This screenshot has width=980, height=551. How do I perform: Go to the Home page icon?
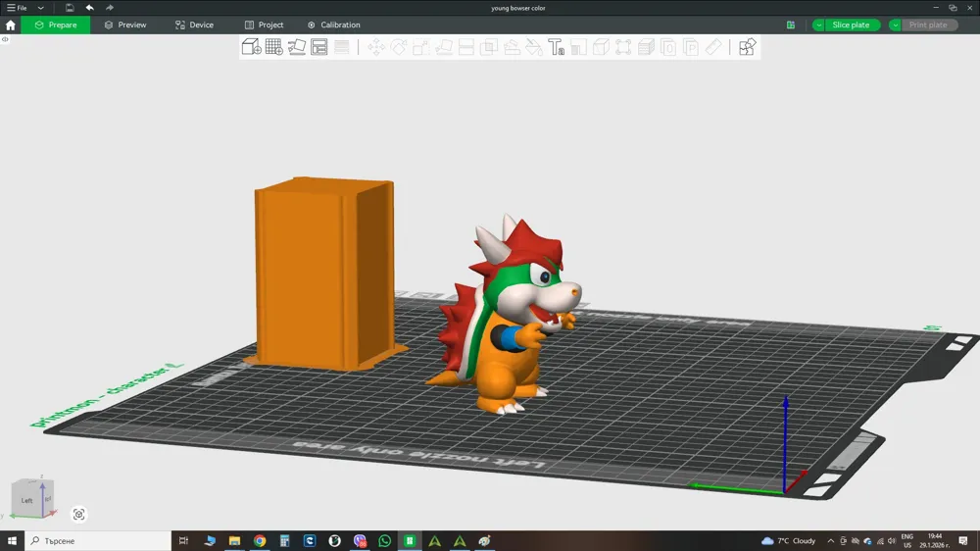[x=10, y=25]
